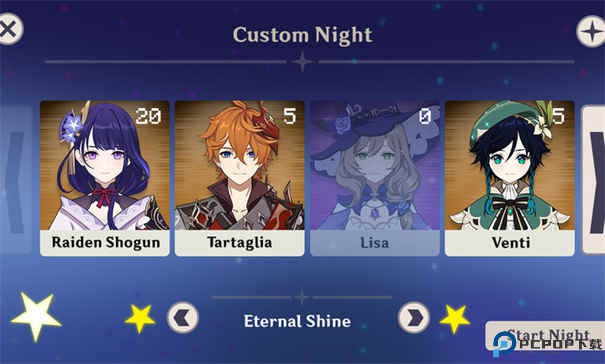The image size is (605, 364).
Task: Click the four-point star icon top right
Action: (591, 31)
